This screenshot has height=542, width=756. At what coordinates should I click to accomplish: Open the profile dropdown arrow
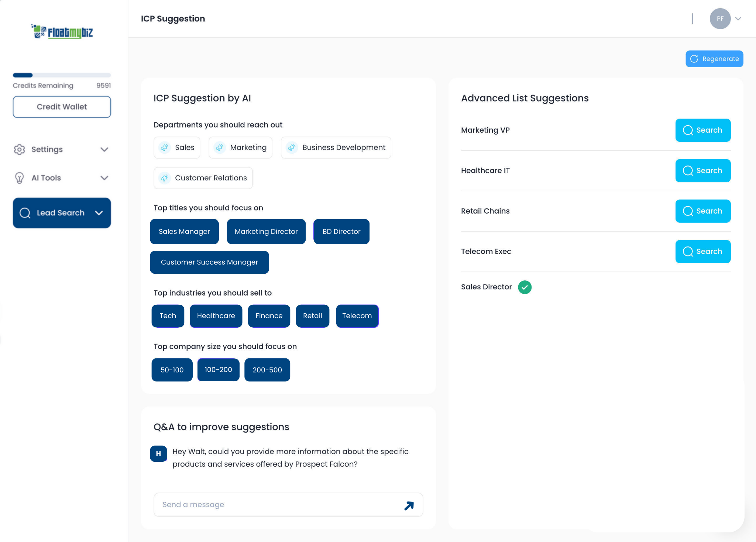click(738, 18)
